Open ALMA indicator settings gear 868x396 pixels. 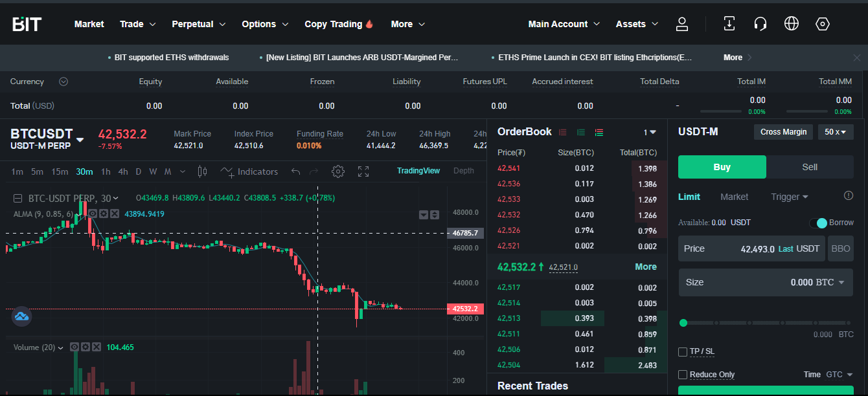pos(104,214)
